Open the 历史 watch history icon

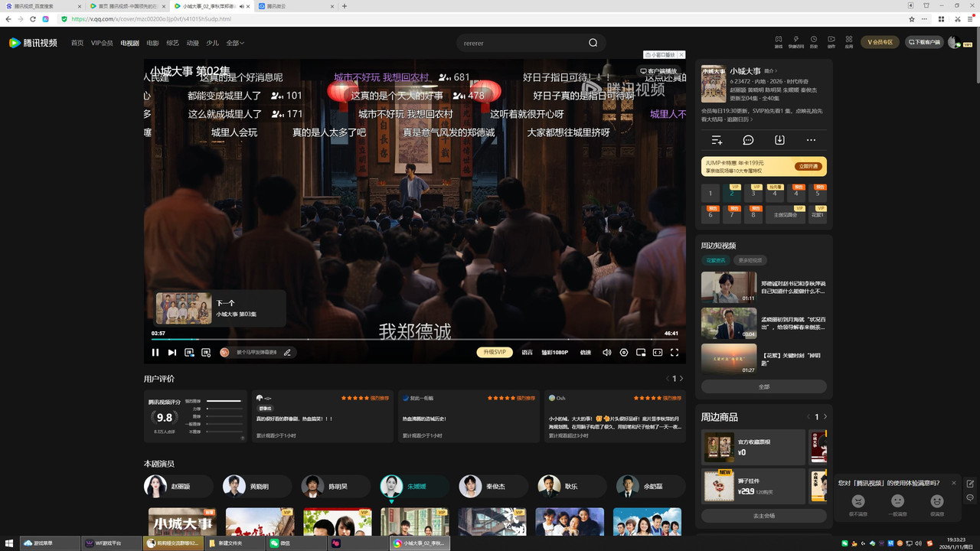pos(813,41)
